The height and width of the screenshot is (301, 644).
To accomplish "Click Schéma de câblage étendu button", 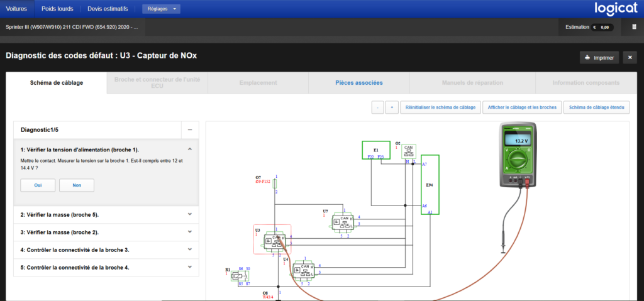I will coord(596,107).
